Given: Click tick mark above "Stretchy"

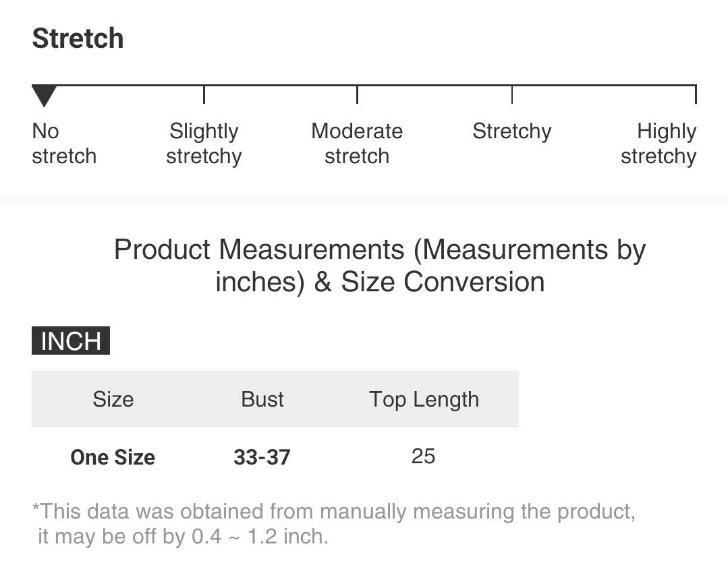Looking at the screenshot, I should click(512, 94).
